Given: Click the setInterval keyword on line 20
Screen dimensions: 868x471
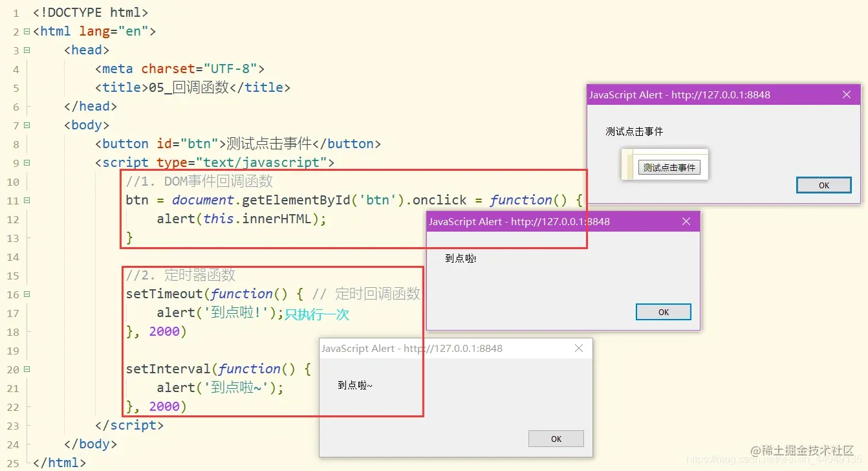Looking at the screenshot, I should click(x=169, y=369).
